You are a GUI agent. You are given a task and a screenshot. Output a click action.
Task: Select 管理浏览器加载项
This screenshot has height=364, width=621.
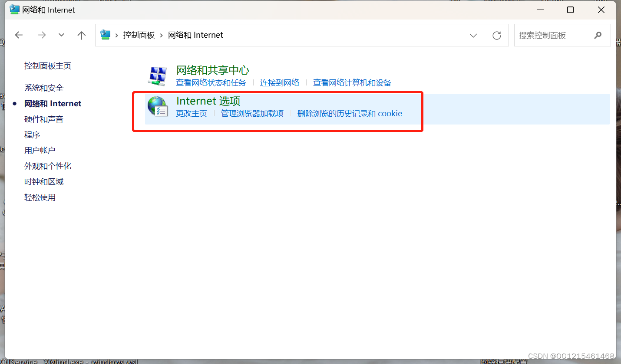pos(252,113)
